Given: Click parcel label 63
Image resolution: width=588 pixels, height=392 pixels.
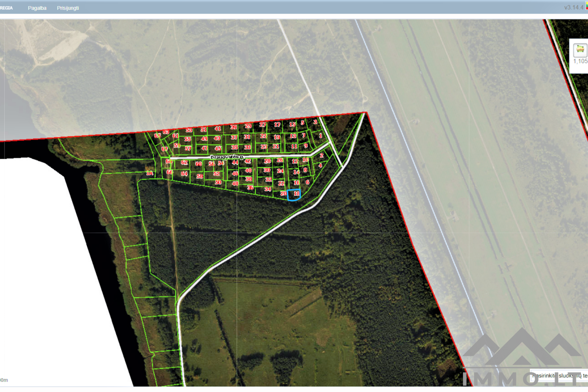Looking at the screenshot, I should (x=166, y=132).
